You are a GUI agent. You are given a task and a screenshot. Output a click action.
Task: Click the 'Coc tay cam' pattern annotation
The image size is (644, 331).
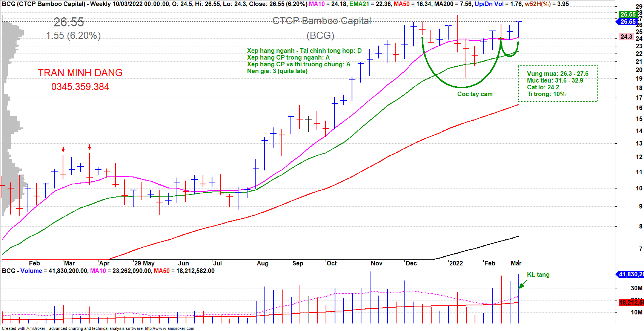pos(475,94)
